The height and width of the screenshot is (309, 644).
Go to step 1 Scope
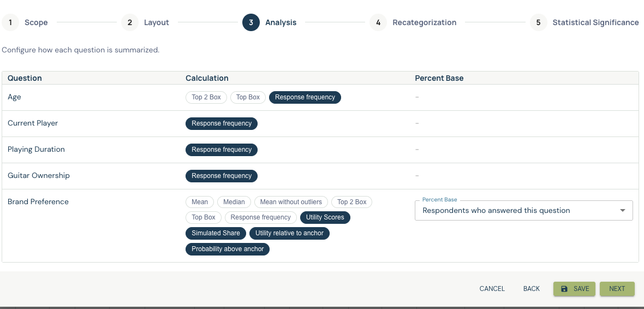[25, 22]
